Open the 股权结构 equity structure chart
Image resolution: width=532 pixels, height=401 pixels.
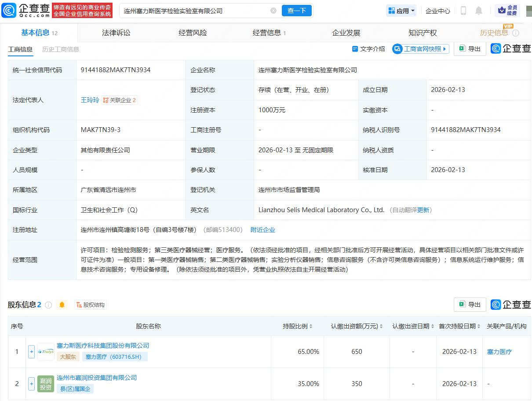point(90,305)
